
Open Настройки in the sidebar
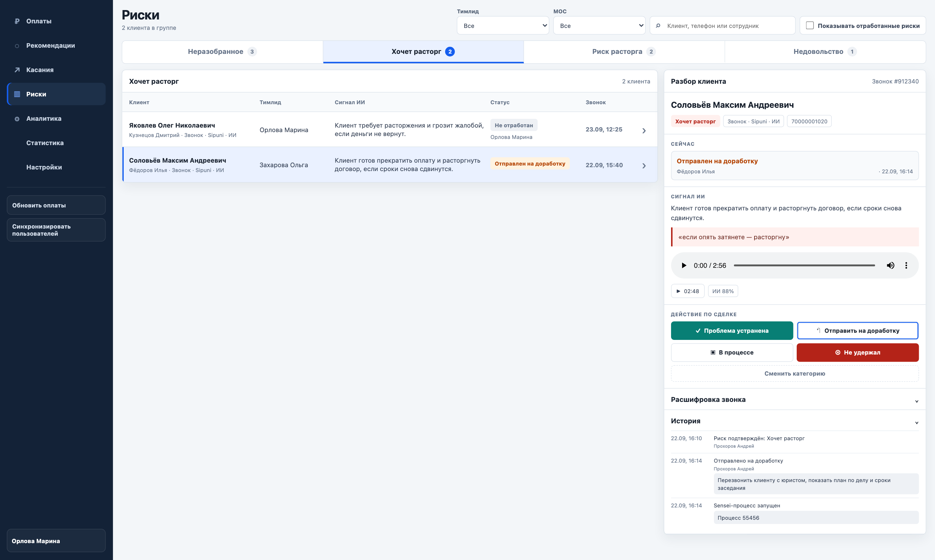tap(56, 167)
